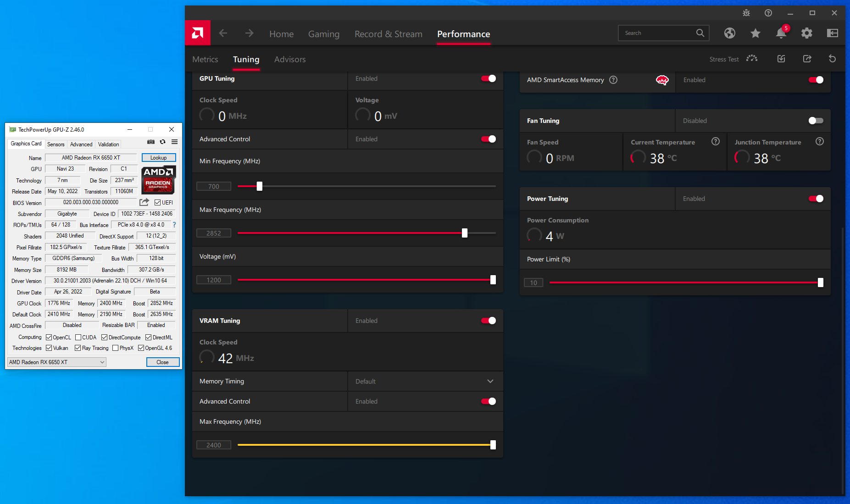
Task: Toggle the CUDA checkbox in GPU-Z
Action: pyautogui.click(x=78, y=337)
